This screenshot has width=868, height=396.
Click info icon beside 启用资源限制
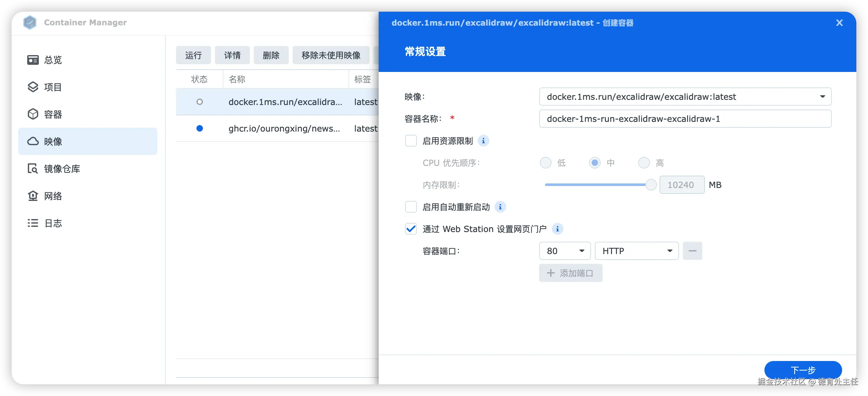(x=484, y=141)
